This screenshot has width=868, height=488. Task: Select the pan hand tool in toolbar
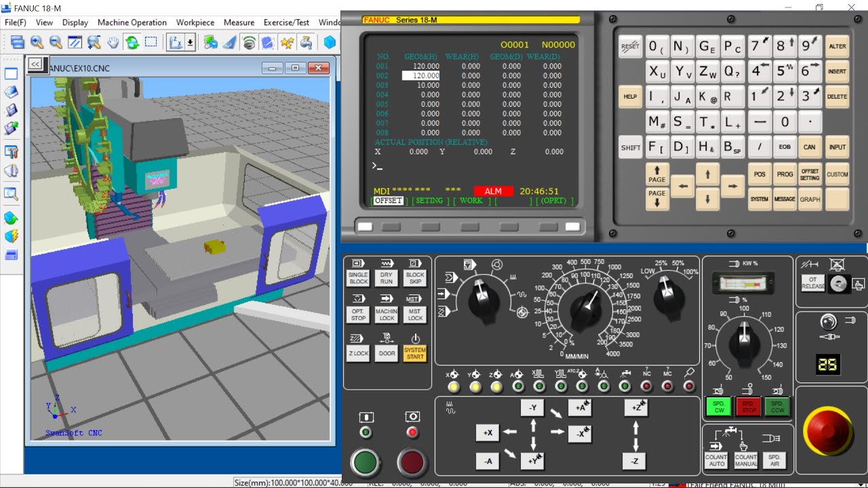tap(113, 43)
